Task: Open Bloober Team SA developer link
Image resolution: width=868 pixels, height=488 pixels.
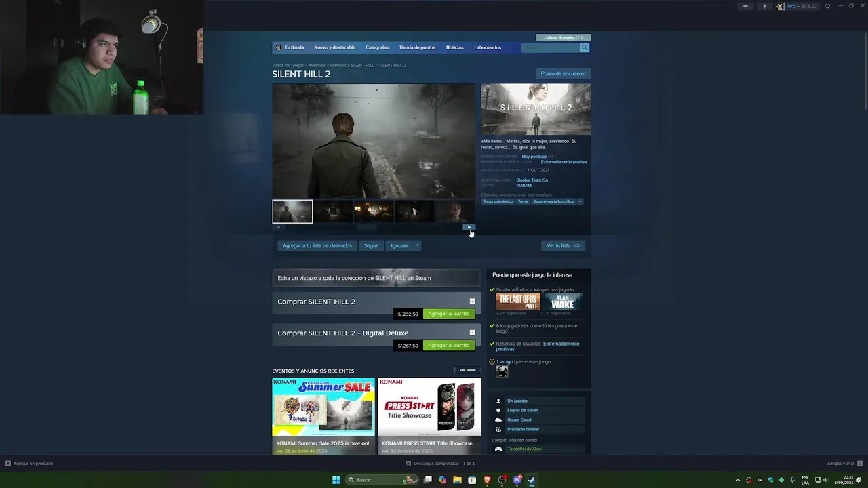Action: tap(532, 180)
